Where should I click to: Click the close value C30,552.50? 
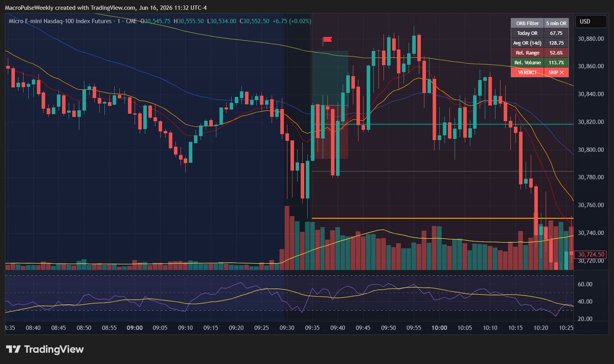coord(254,21)
